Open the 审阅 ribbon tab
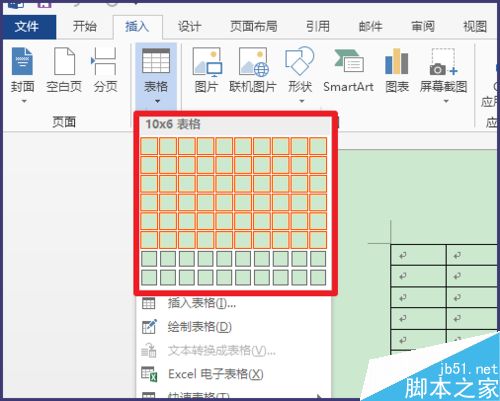Image resolution: width=500 pixels, height=401 pixels. [x=423, y=27]
